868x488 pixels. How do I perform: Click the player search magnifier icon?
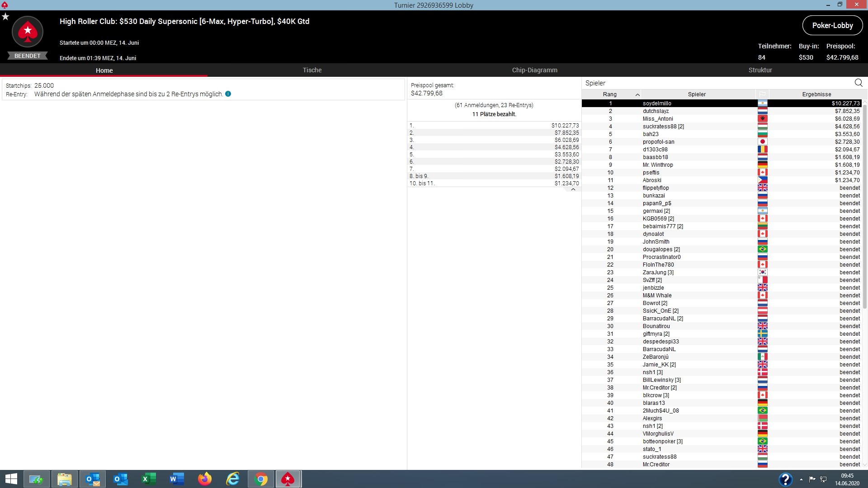(x=859, y=83)
